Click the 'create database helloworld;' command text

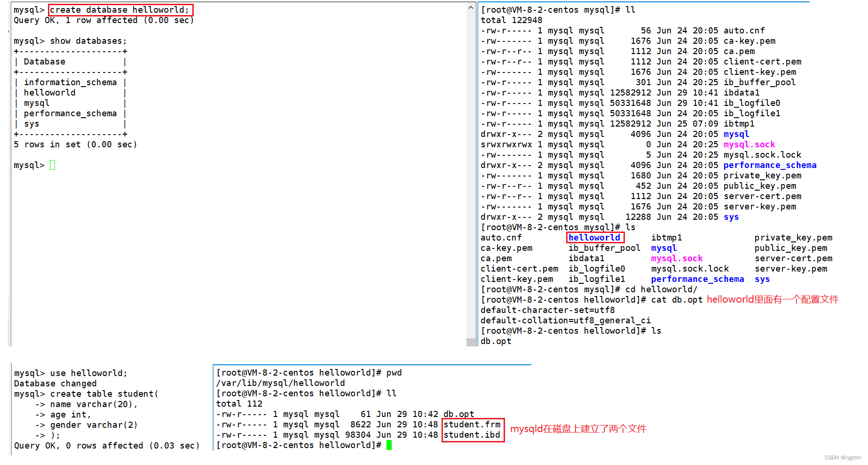(119, 10)
